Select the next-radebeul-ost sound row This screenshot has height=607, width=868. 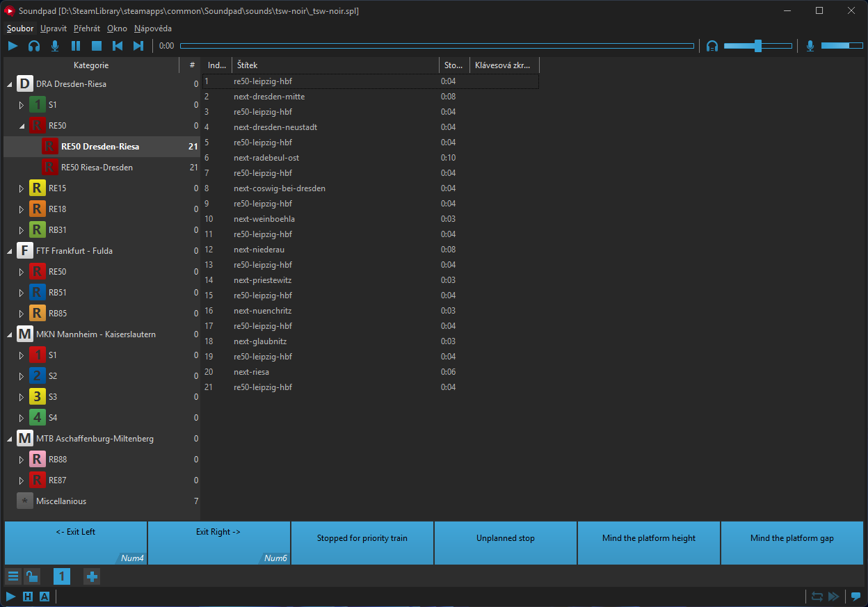[x=371, y=158]
